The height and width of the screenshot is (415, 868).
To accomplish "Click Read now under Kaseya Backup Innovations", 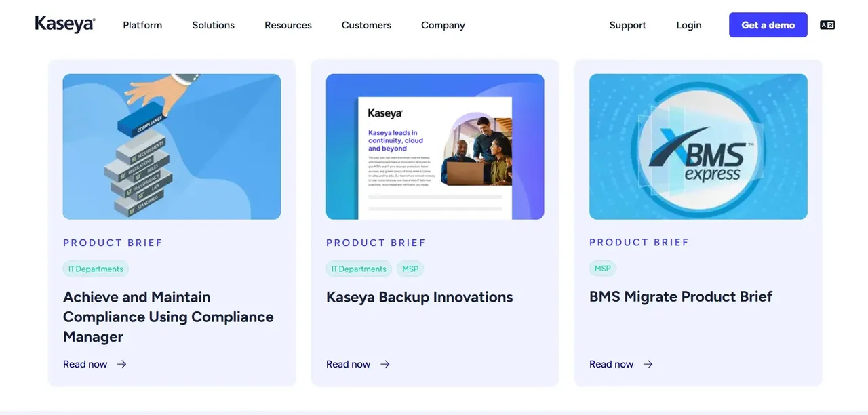I will [x=349, y=364].
